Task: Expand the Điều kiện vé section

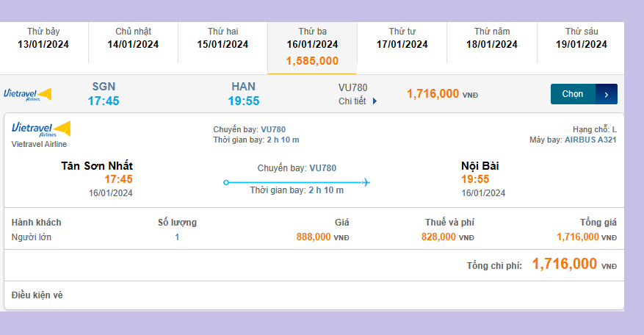Action: click(x=37, y=295)
